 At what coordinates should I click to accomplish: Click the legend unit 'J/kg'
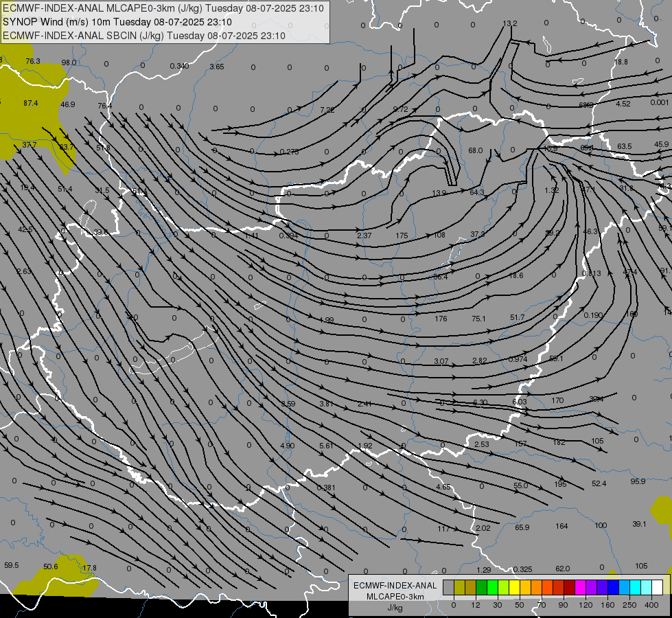pos(395,608)
